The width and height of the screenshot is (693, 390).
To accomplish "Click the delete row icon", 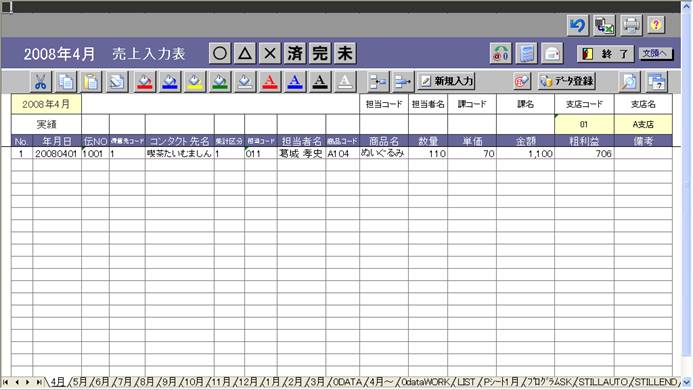I will click(403, 82).
